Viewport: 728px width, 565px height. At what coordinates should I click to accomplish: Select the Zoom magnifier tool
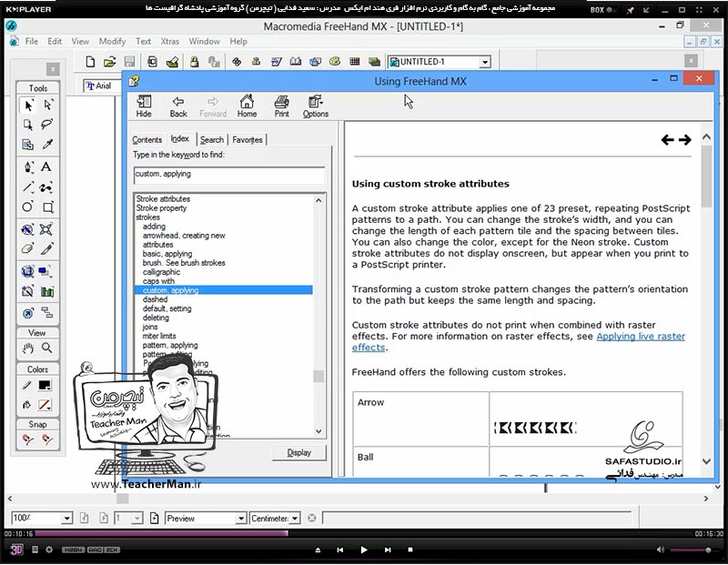coord(47,348)
